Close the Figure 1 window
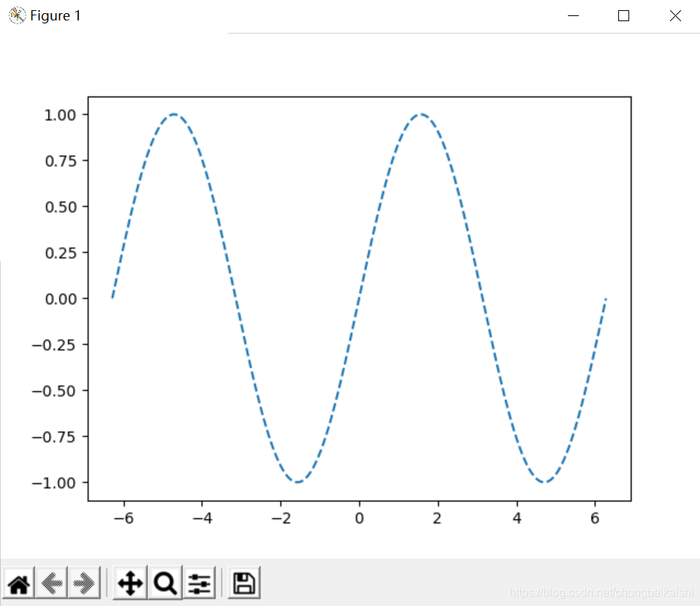Viewport: 700px width, 606px height. click(x=675, y=15)
